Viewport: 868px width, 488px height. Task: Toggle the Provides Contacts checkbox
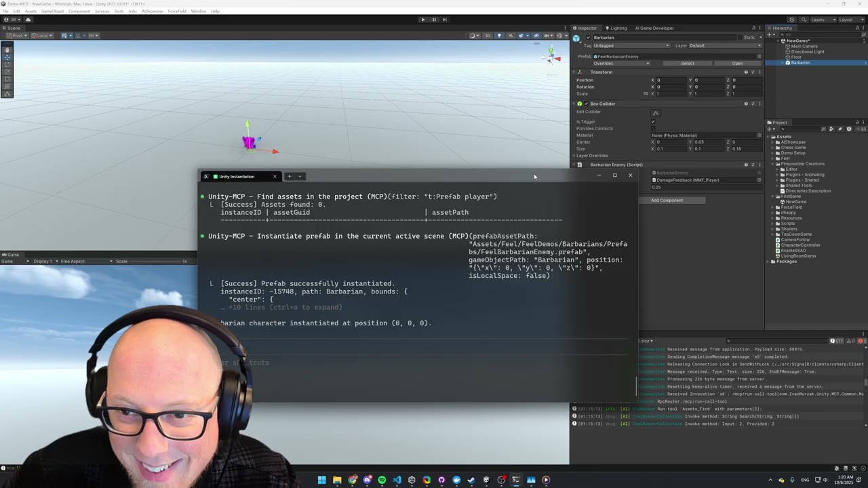click(x=653, y=129)
